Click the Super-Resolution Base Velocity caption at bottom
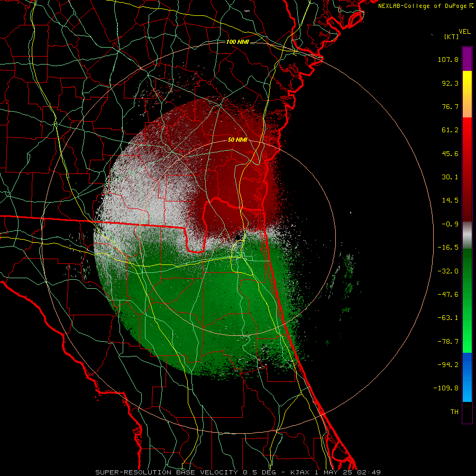Image resolution: width=476 pixels, height=476 pixels. point(238,472)
